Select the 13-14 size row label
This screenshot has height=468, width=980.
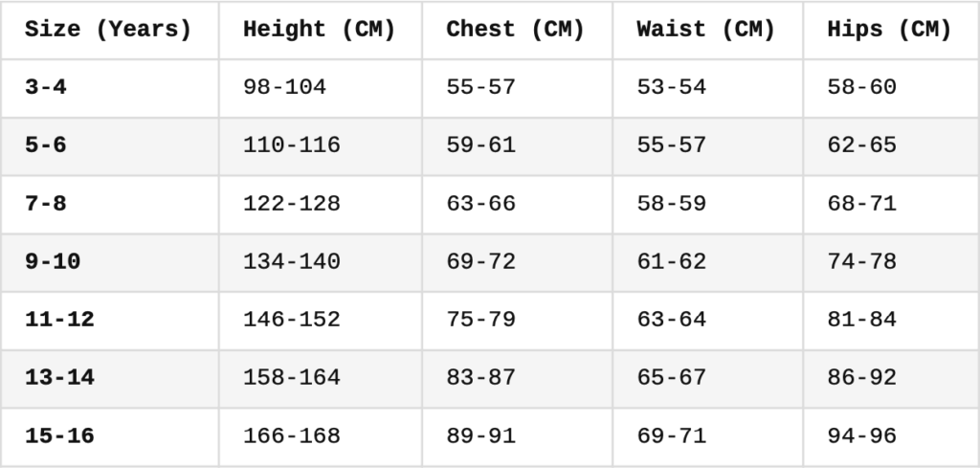coord(60,378)
